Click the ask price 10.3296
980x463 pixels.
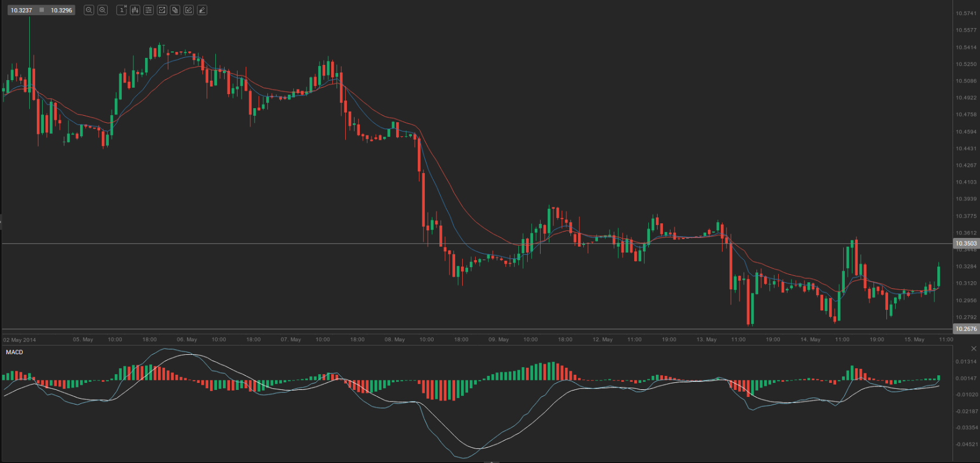[61, 11]
